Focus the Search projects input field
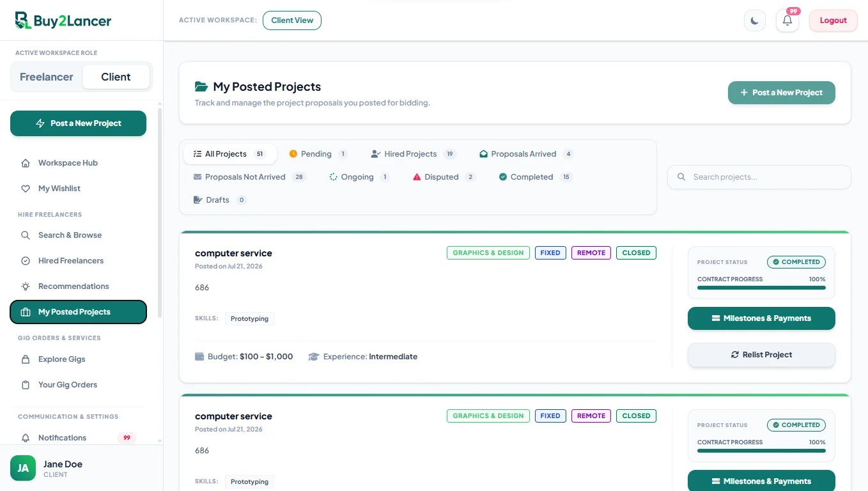 (759, 177)
